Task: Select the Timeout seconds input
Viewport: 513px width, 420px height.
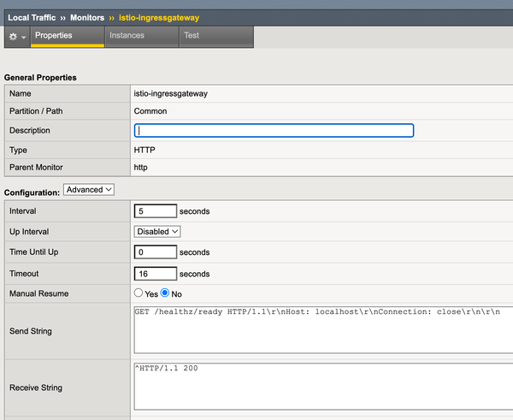Action: (x=156, y=274)
